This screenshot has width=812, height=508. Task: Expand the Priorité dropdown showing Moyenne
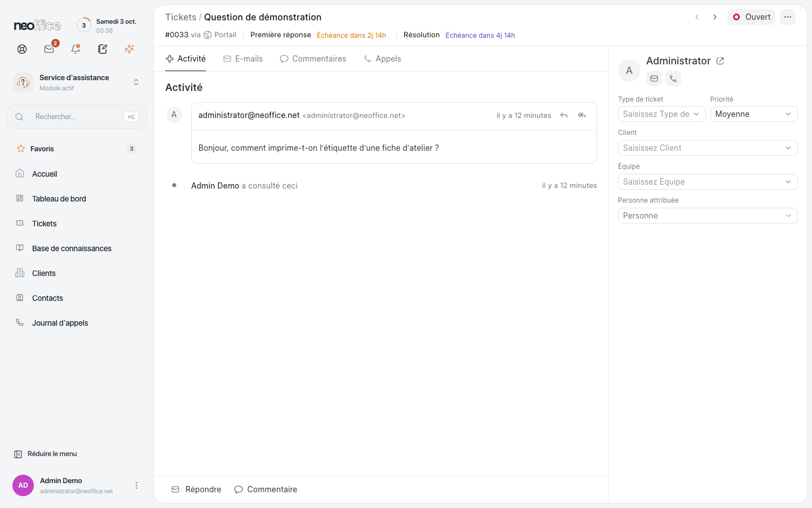754,114
